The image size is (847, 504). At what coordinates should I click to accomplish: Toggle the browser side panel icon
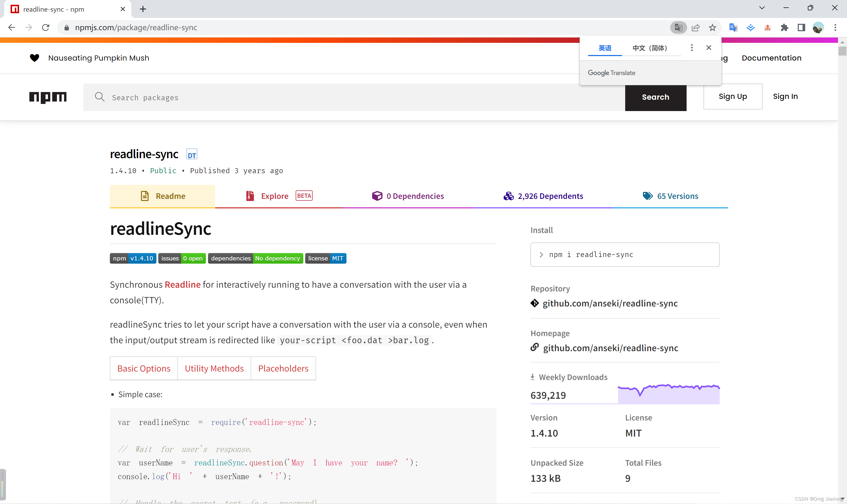(801, 28)
